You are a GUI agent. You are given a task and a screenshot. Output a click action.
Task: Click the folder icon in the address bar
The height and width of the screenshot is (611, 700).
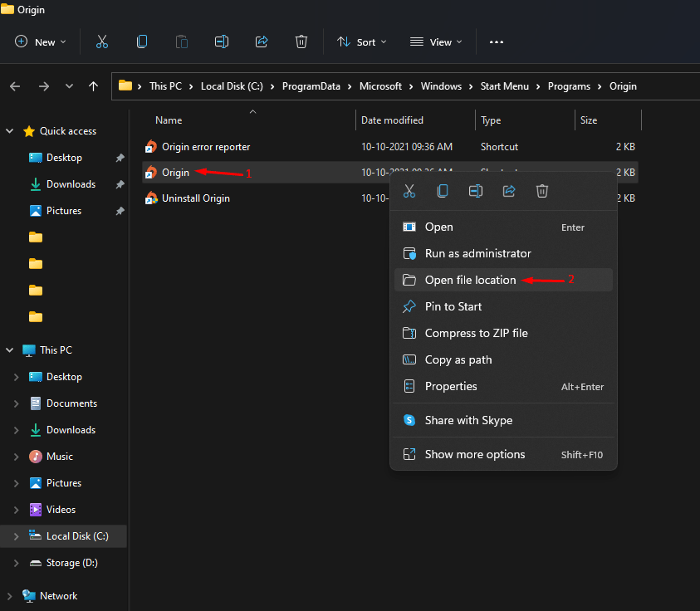coord(125,86)
